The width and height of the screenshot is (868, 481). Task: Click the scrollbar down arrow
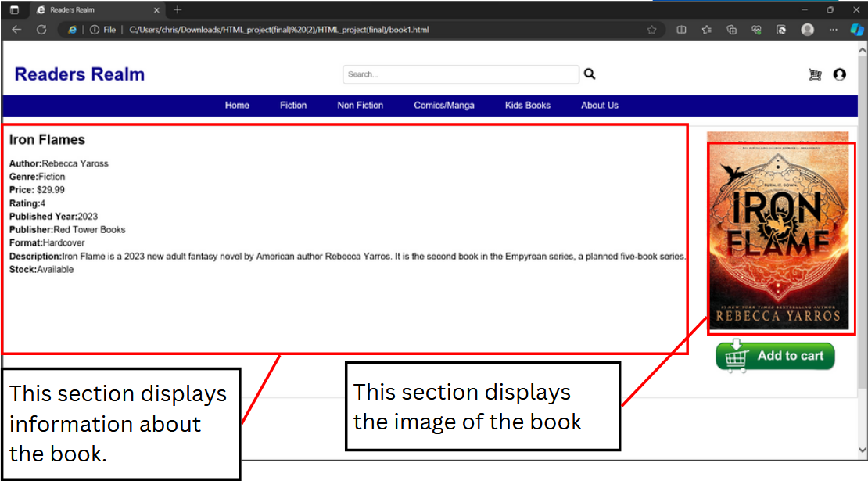click(863, 450)
